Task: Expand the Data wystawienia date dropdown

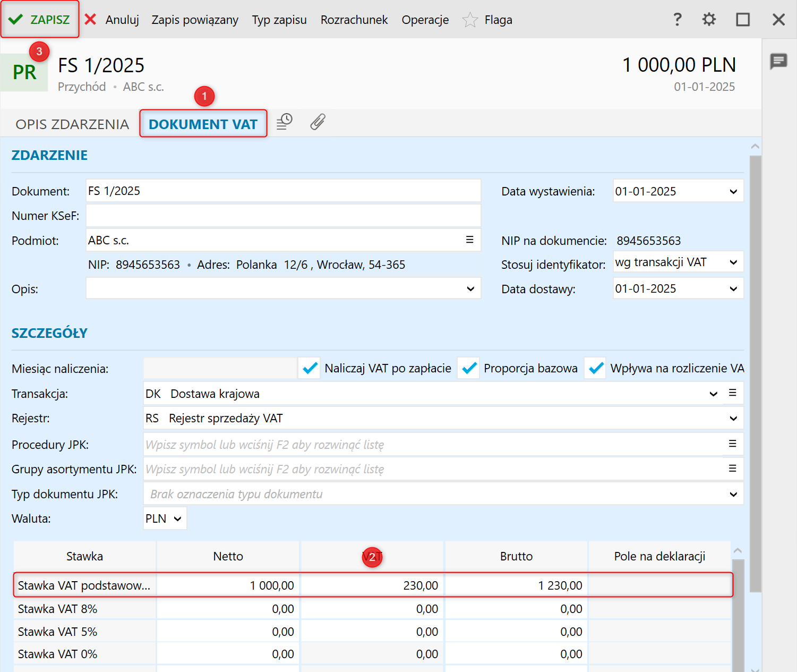Action: pyautogui.click(x=733, y=192)
